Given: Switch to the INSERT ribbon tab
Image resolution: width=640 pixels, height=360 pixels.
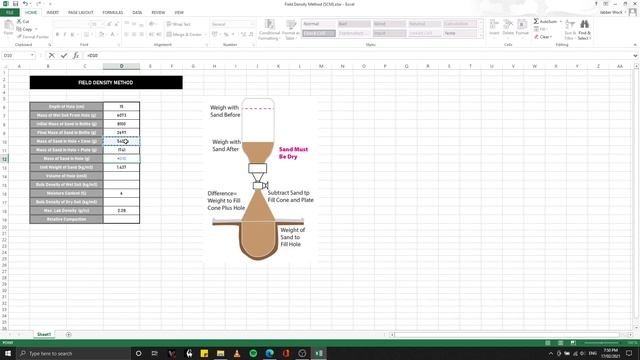Looking at the screenshot, I should point(53,13).
